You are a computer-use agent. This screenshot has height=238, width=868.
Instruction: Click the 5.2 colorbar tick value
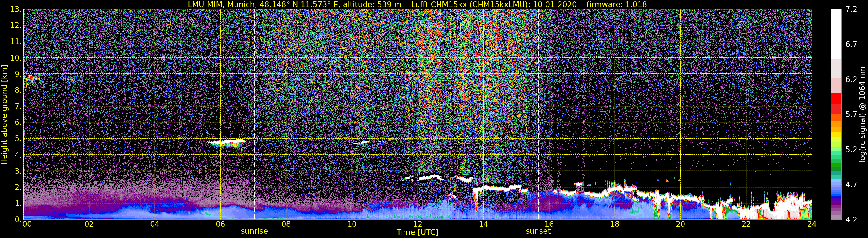(x=851, y=149)
